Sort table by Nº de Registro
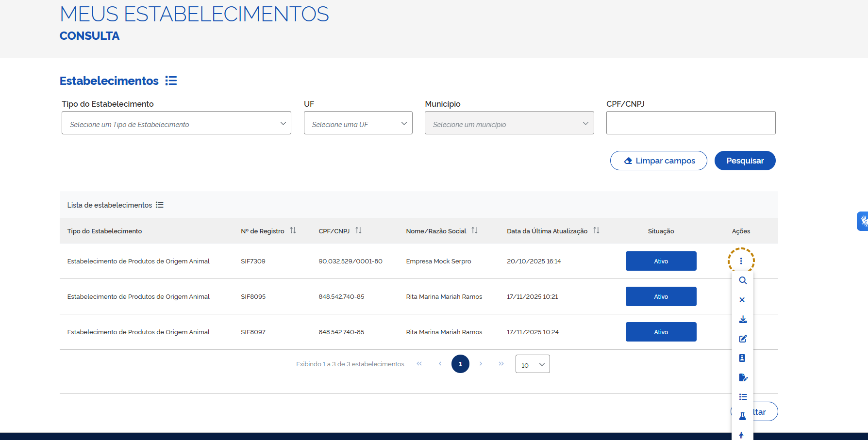This screenshot has width=868, height=440. 293,230
